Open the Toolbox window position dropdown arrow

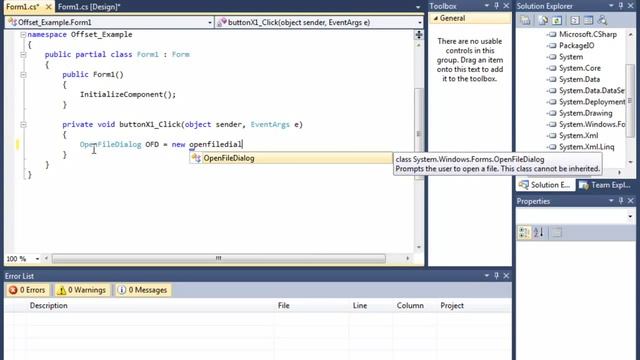click(x=487, y=6)
